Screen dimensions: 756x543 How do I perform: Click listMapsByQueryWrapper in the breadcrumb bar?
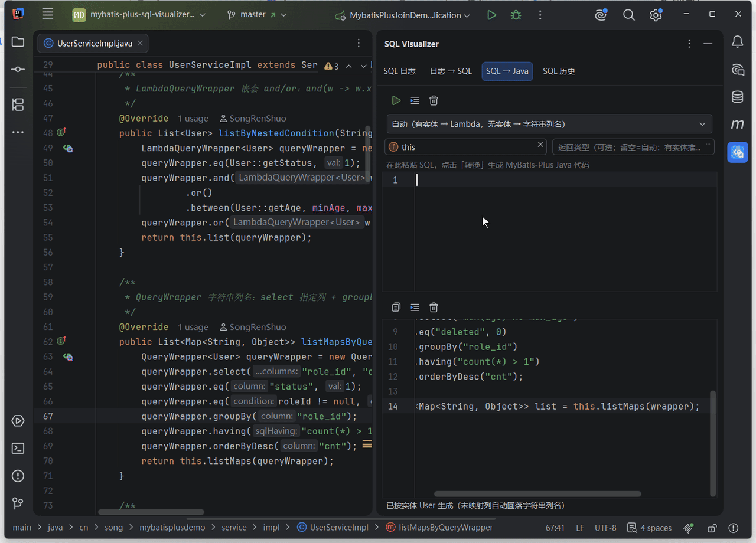click(x=439, y=528)
